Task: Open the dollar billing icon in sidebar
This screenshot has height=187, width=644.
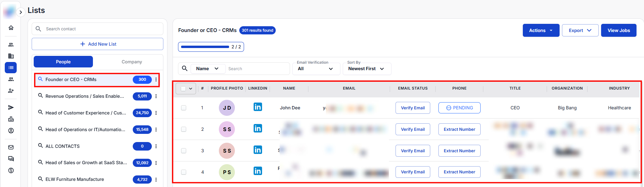Action: click(11, 170)
